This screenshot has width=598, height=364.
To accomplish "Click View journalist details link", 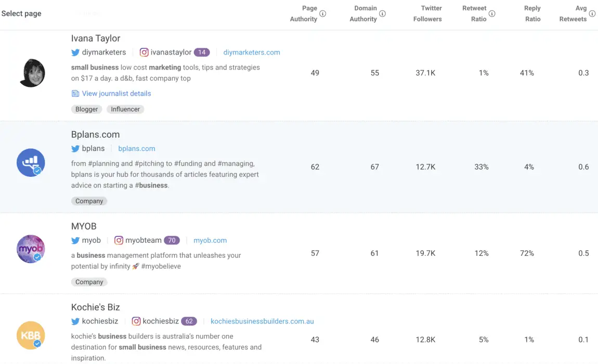I will [116, 94].
